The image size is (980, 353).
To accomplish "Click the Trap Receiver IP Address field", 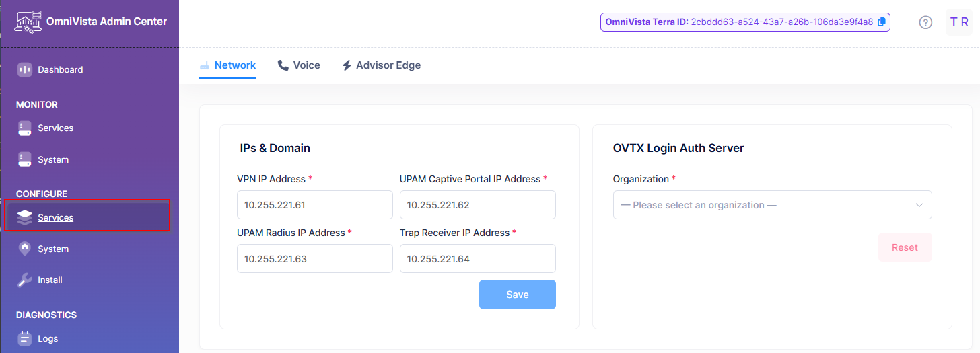I will pyautogui.click(x=478, y=258).
